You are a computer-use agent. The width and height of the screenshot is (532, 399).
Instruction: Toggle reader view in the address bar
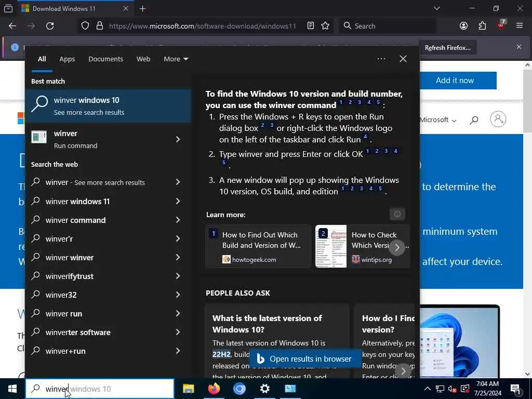tap(311, 26)
